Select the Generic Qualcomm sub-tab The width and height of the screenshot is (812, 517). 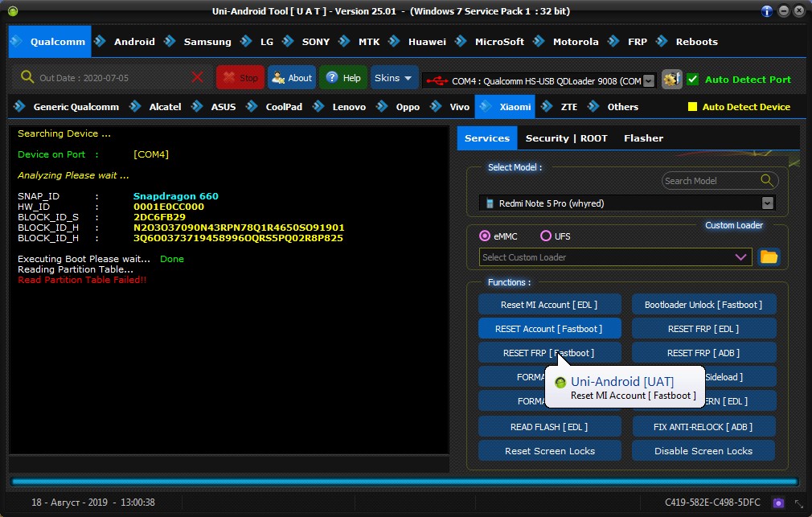coord(76,107)
